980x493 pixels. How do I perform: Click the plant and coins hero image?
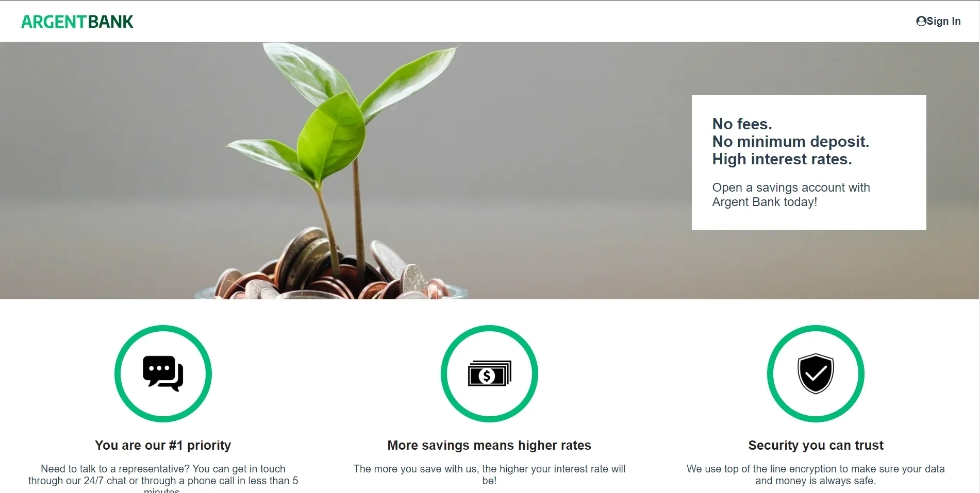[x=335, y=171]
